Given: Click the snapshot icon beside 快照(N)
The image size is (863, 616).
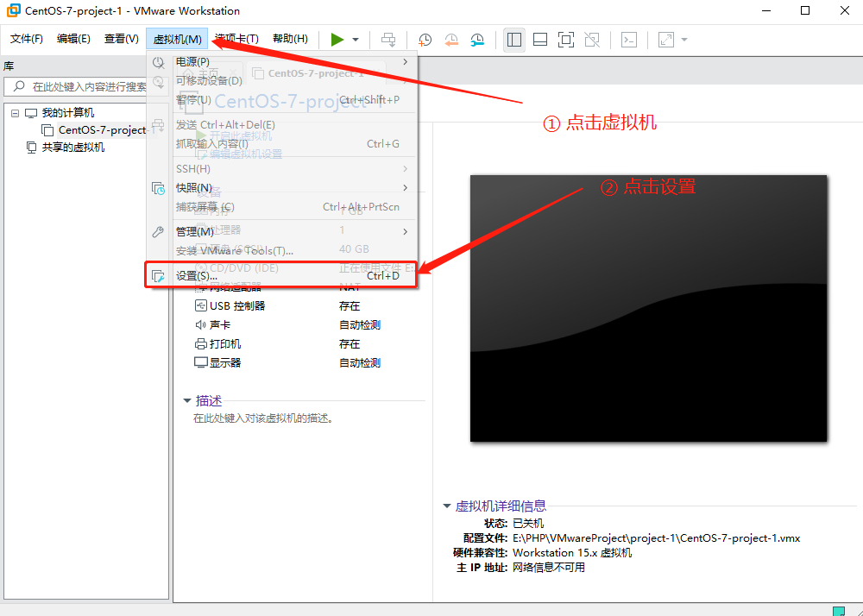Looking at the screenshot, I should [158, 188].
